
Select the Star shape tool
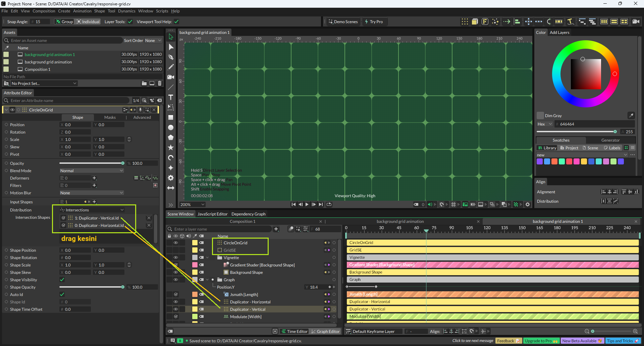[171, 148]
